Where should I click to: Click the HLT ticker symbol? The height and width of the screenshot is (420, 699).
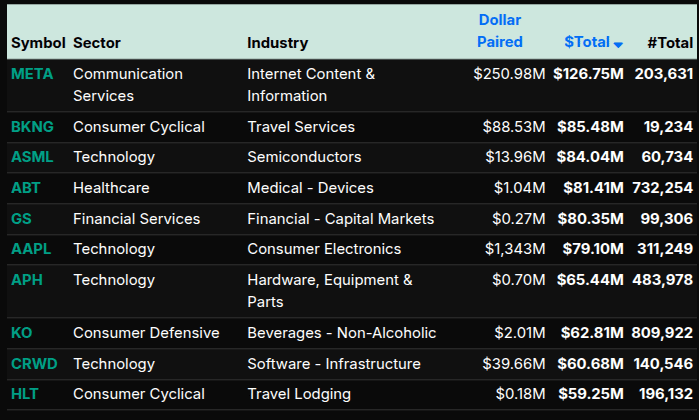click(25, 394)
